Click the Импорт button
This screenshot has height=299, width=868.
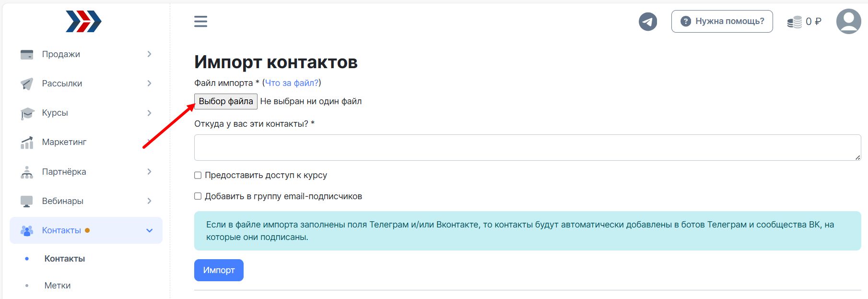pyautogui.click(x=219, y=270)
